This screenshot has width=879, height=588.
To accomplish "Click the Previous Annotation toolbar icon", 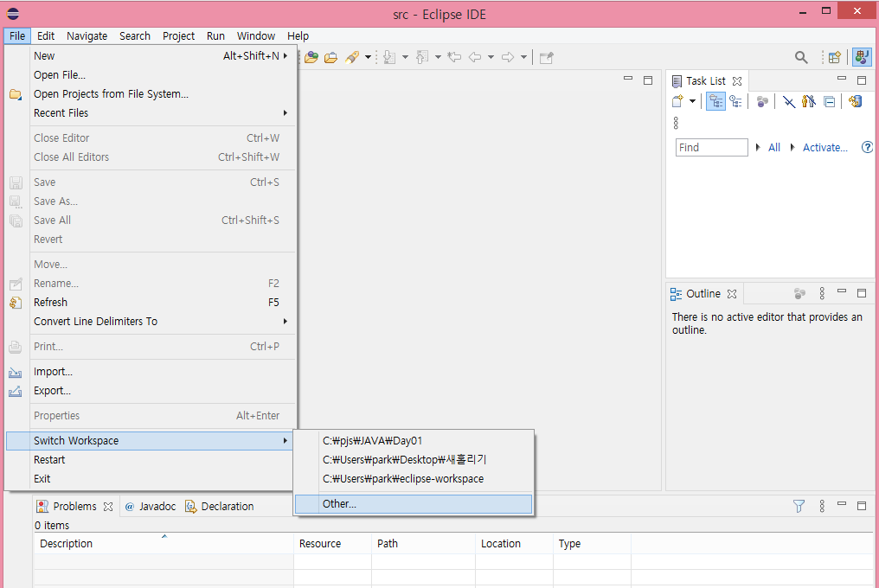I will click(x=423, y=57).
